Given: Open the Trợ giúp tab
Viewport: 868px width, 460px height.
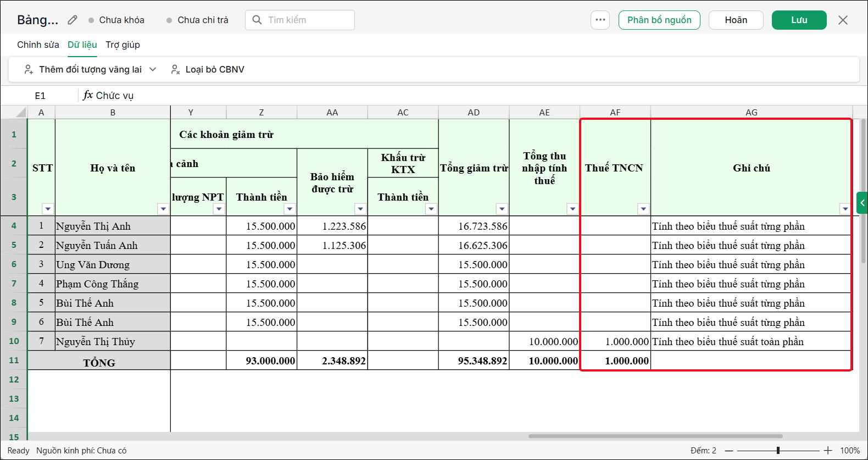Looking at the screenshot, I should [123, 45].
